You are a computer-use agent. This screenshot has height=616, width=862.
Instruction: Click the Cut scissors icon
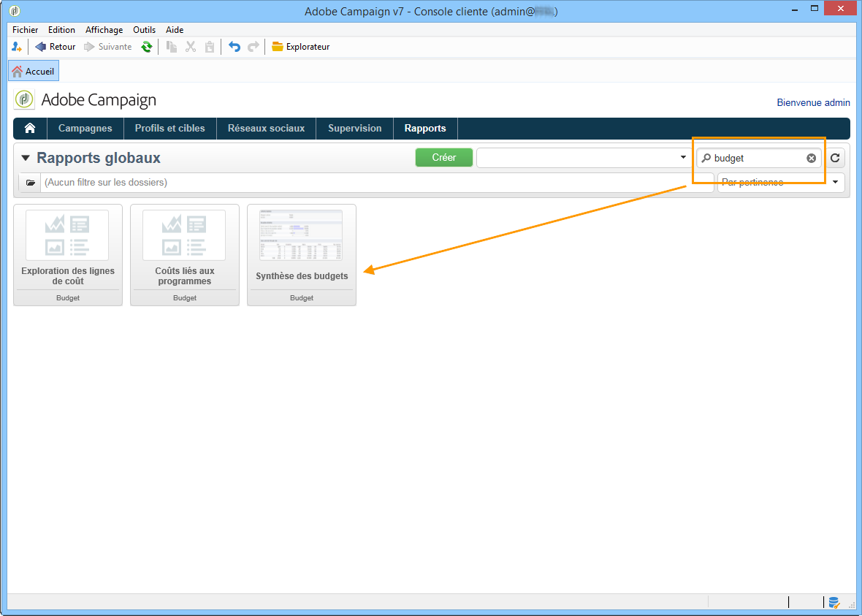click(x=191, y=47)
